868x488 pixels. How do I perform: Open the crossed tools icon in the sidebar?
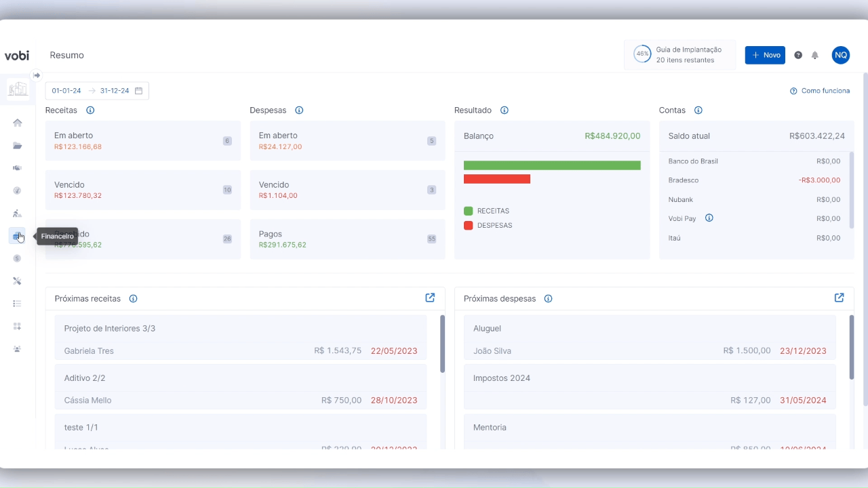[x=18, y=281]
